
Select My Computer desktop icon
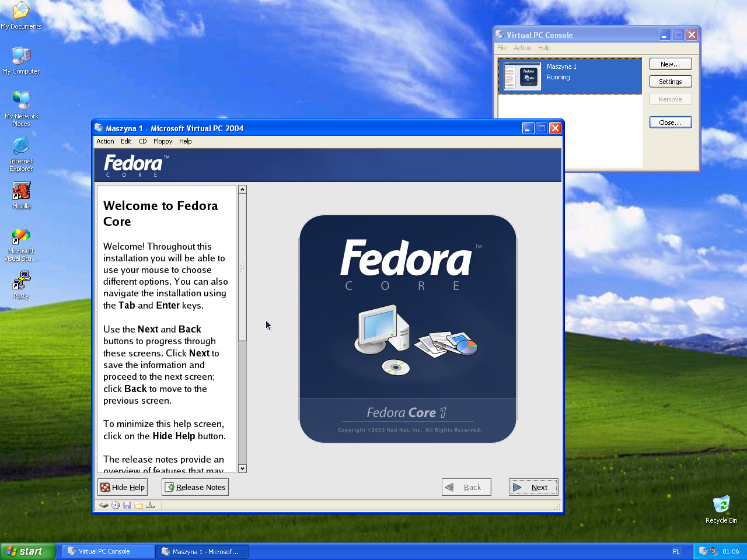[x=21, y=60]
